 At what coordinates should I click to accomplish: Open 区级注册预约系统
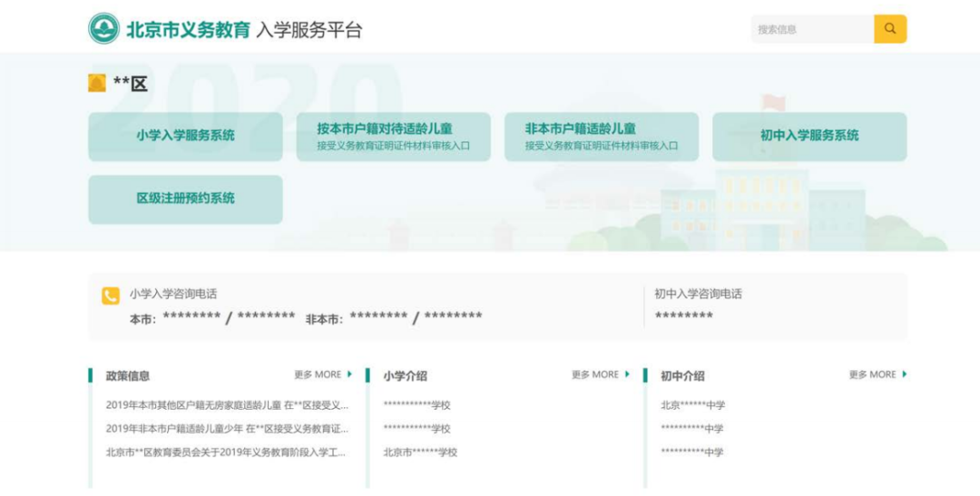[x=185, y=199]
